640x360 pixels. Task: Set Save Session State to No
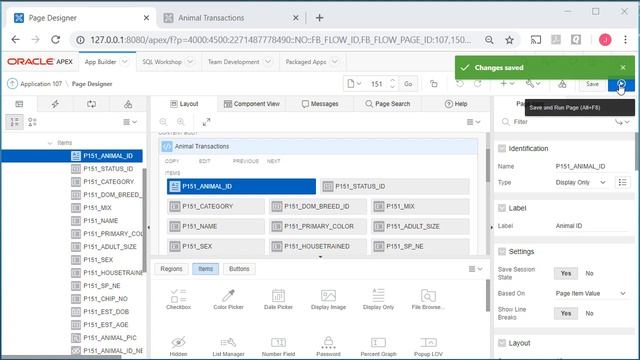tap(589, 273)
